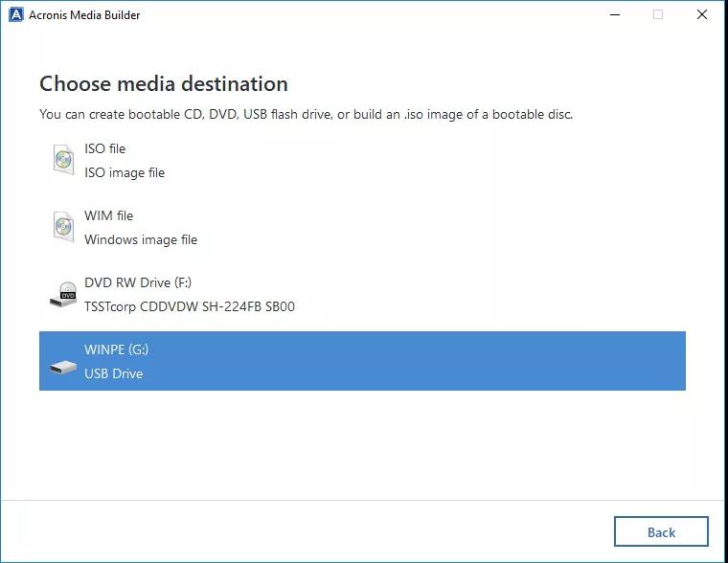Viewport: 728px width, 563px height.
Task: Click the "Windows image file" description text
Action: click(141, 239)
